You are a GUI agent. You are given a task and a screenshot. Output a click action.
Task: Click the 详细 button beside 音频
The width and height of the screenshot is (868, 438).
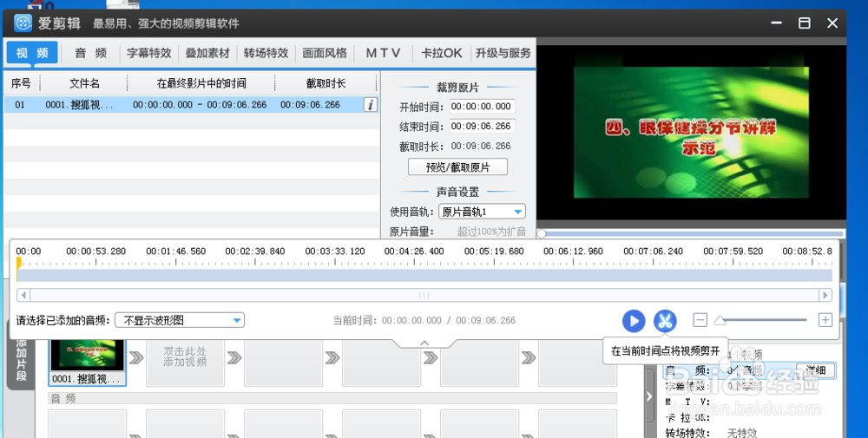(815, 370)
